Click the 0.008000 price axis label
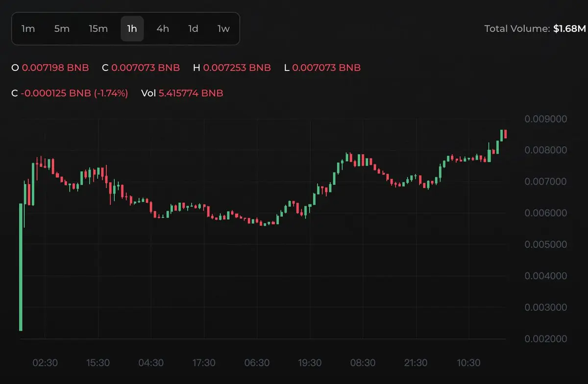Viewport: 588px width, 384px height. click(545, 150)
